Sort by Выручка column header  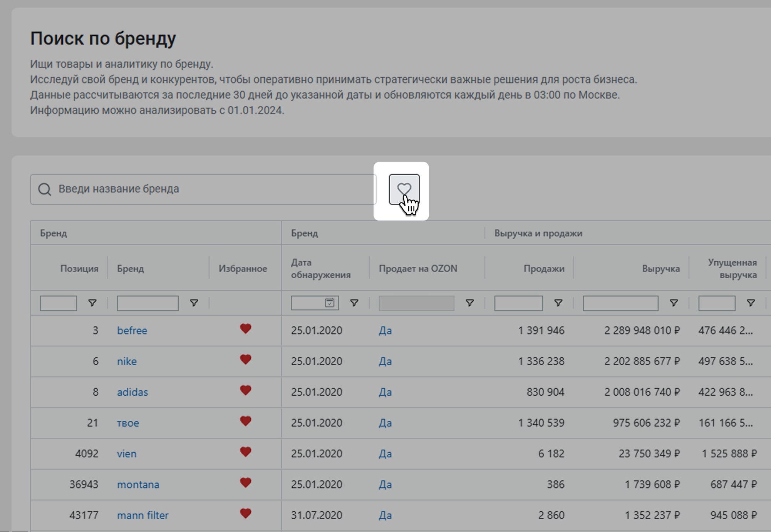pos(661,268)
